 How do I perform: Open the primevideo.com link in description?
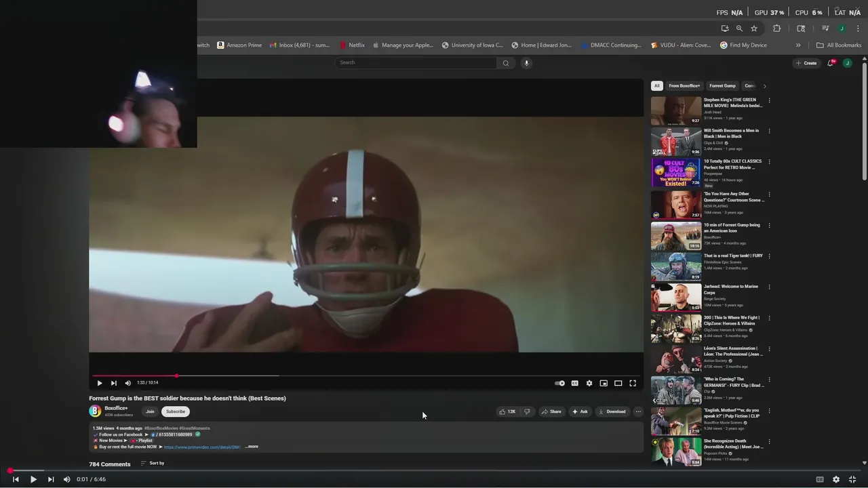(201, 447)
